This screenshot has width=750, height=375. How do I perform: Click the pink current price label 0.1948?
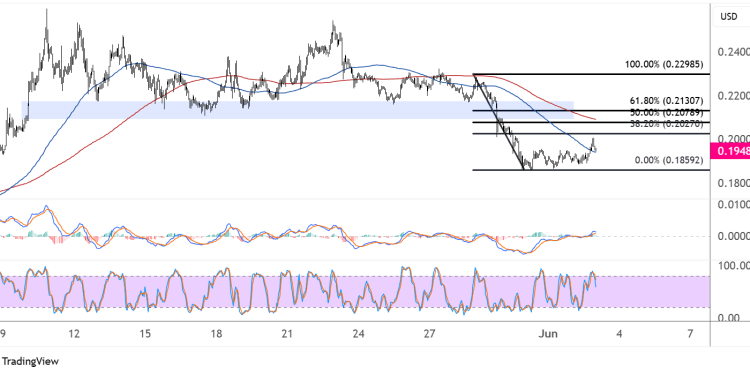click(730, 152)
